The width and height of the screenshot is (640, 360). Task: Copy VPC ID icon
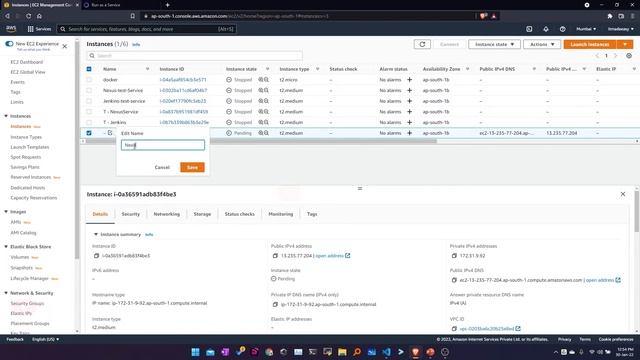454,329
